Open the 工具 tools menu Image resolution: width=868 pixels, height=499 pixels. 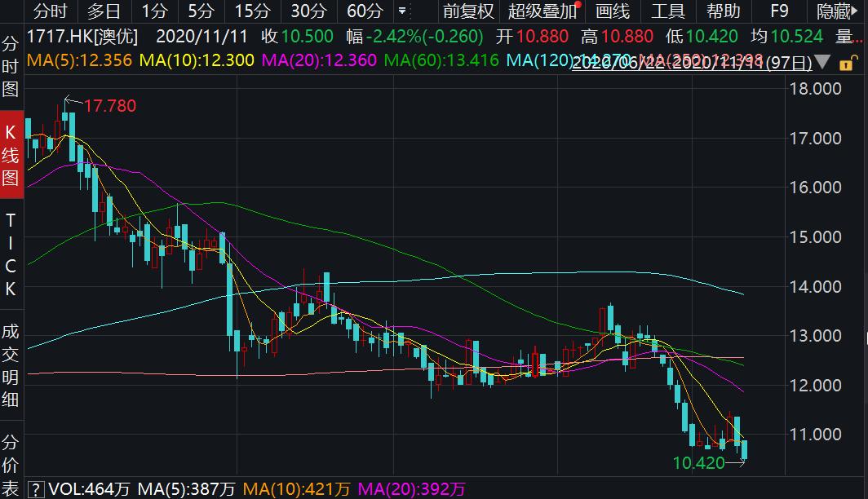668,11
